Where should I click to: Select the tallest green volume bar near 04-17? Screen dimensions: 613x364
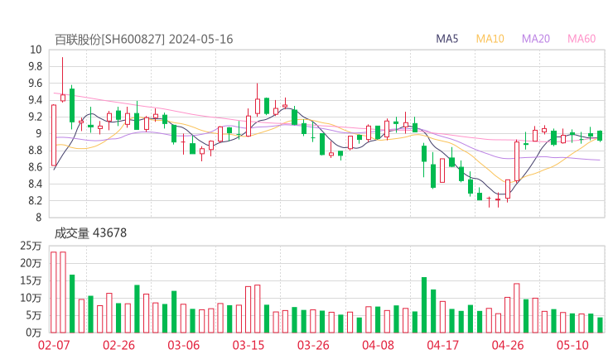click(x=424, y=305)
